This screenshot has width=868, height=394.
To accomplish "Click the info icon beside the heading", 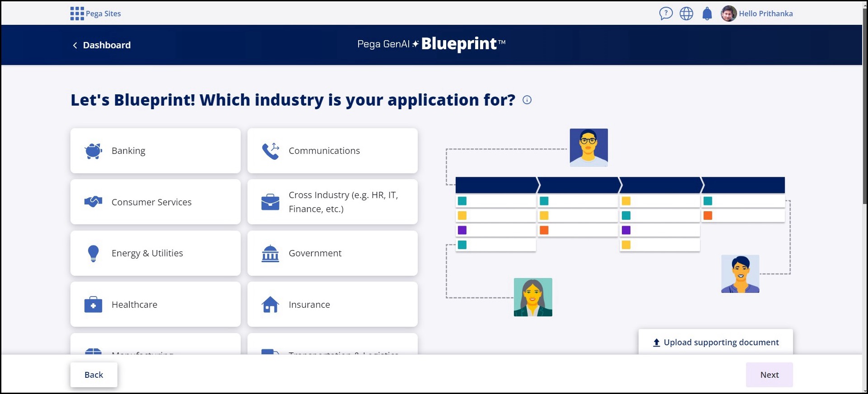I will [x=527, y=100].
